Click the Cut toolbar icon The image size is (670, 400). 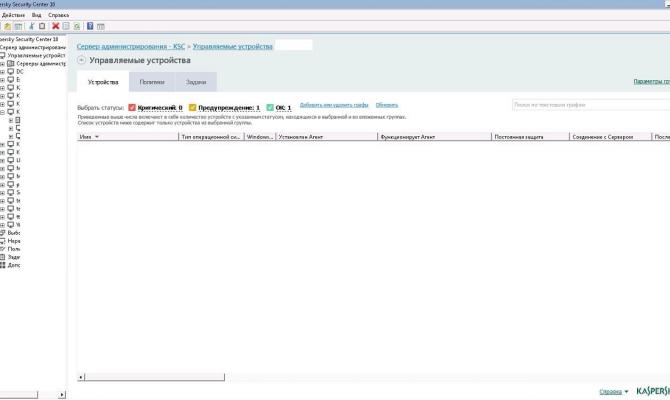tap(32, 26)
